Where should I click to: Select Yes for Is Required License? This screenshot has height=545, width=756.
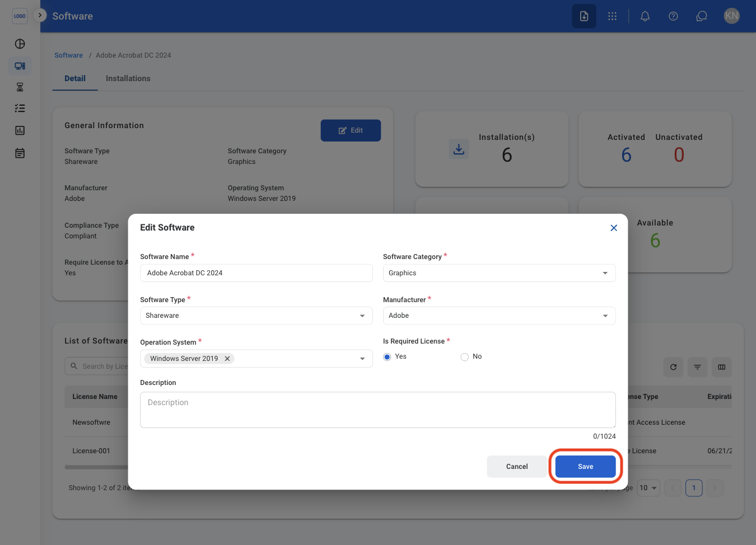pyautogui.click(x=387, y=357)
